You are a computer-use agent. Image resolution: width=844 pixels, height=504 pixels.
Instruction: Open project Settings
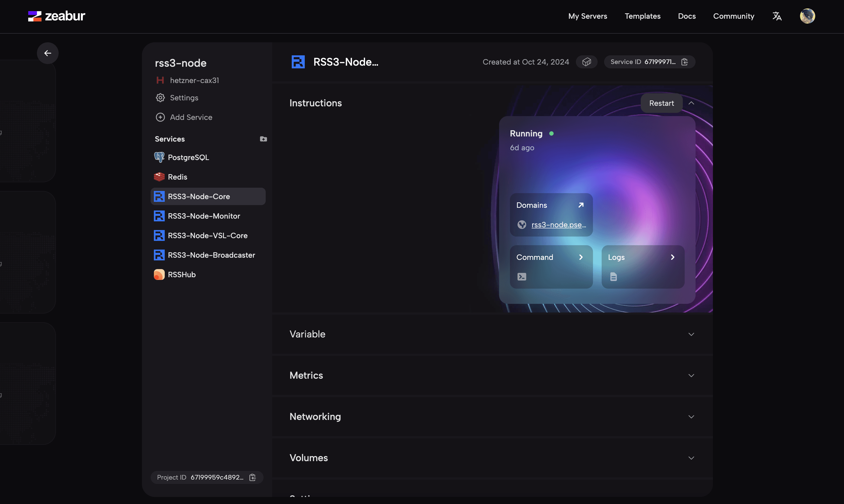coord(184,98)
